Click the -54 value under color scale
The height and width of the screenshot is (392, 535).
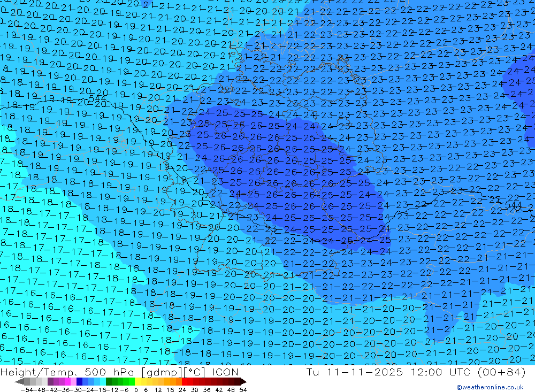point(27,390)
